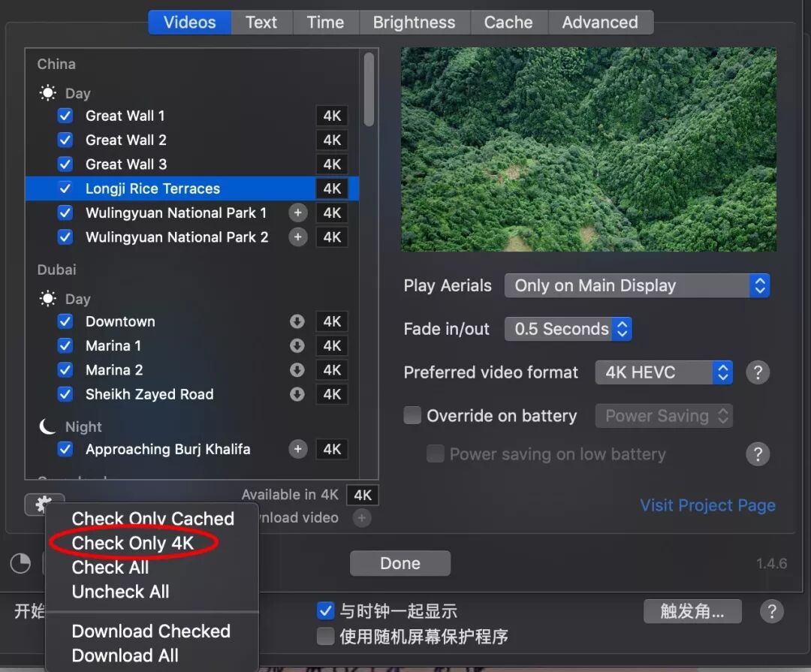811x672 pixels.
Task: Open the Preferred video format dropdown
Action: click(663, 372)
